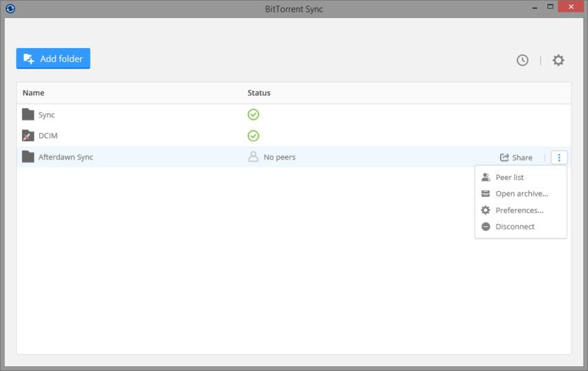The image size is (588, 371).
Task: Open the sync history clock icon
Action: (522, 60)
